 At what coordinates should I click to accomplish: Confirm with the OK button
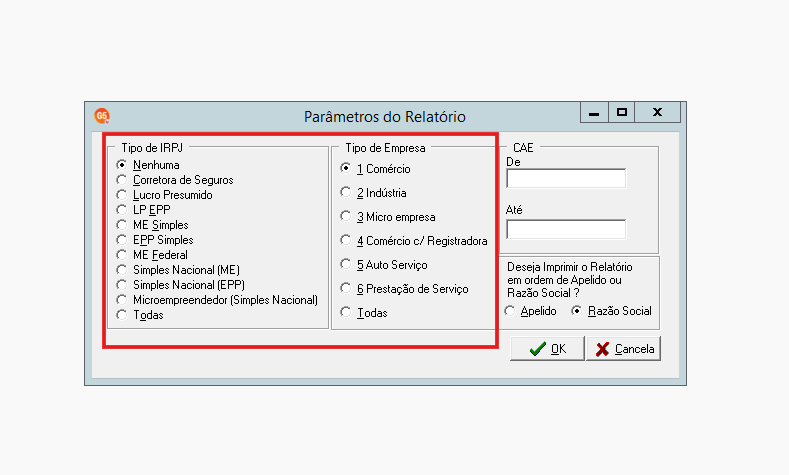coord(547,348)
